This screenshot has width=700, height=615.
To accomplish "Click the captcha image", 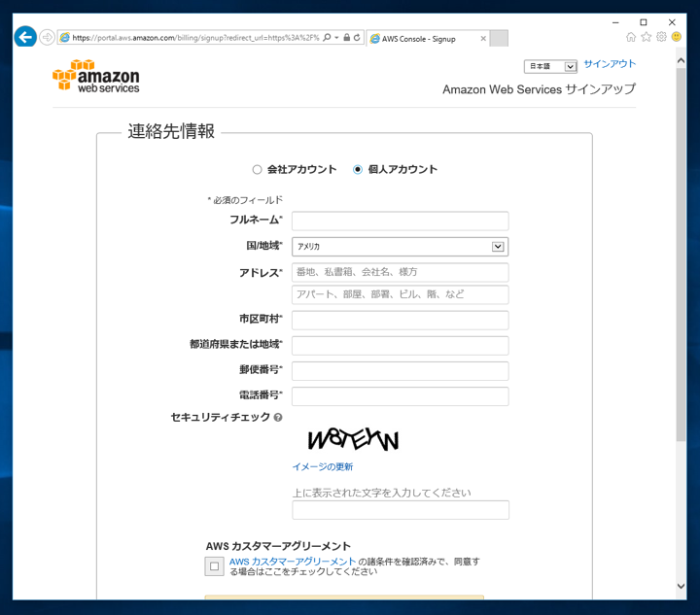I will tap(353, 439).
